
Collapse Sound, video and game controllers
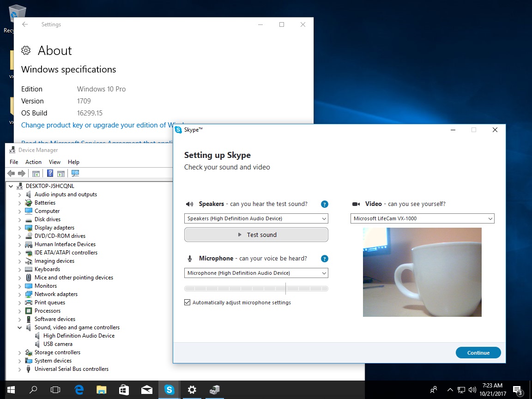(x=20, y=328)
